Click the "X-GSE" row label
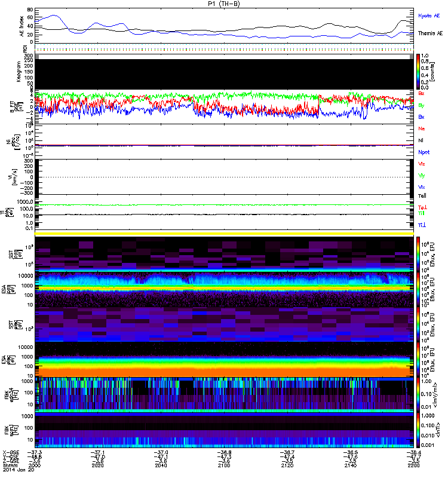448x478 pixels. click(x=11, y=452)
